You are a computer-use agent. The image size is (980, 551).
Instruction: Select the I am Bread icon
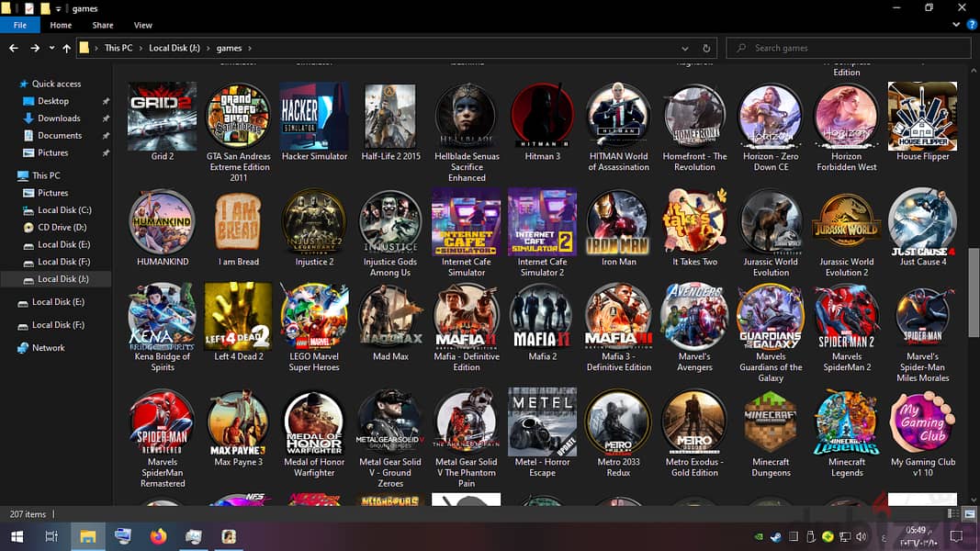(238, 221)
